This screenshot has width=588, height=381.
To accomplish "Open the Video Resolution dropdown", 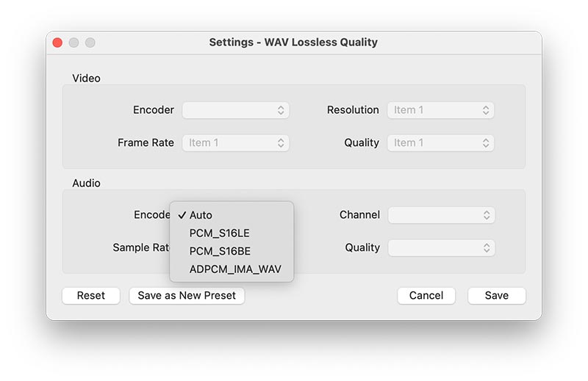I will (440, 110).
